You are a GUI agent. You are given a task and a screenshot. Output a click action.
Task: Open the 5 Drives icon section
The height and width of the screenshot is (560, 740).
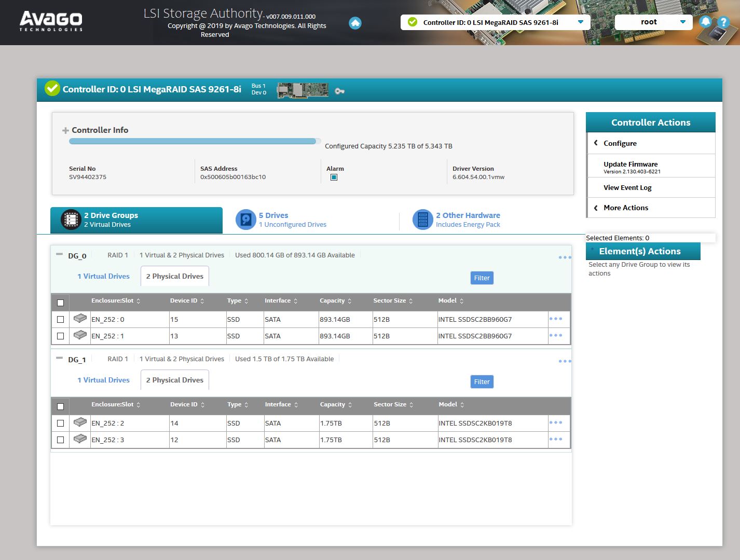pos(245,220)
